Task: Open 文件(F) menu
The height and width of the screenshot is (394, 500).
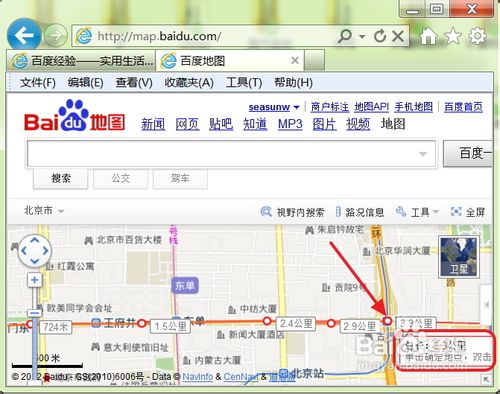Action: coord(38,82)
